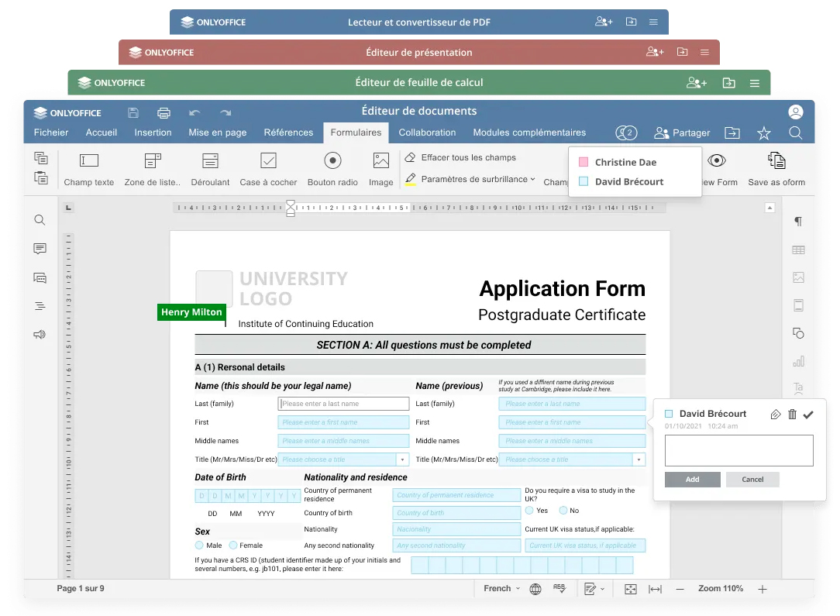The width and height of the screenshot is (840, 616).
Task: Click the Save icon in document editor header
Action: point(133,112)
